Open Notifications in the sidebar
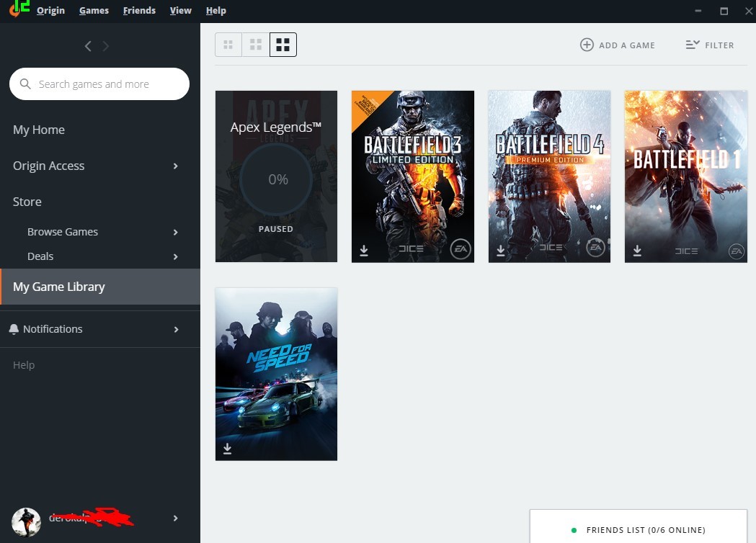The width and height of the screenshot is (756, 543). coord(53,329)
